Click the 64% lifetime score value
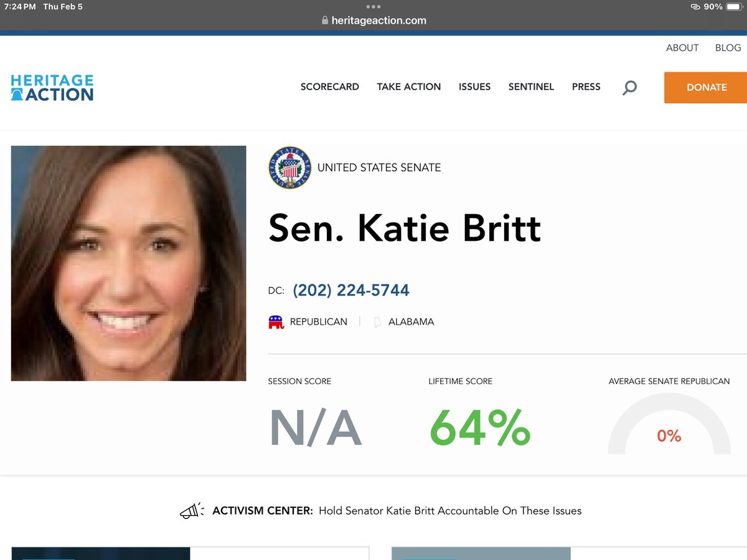Screen dimensions: 747x560 coord(480,428)
